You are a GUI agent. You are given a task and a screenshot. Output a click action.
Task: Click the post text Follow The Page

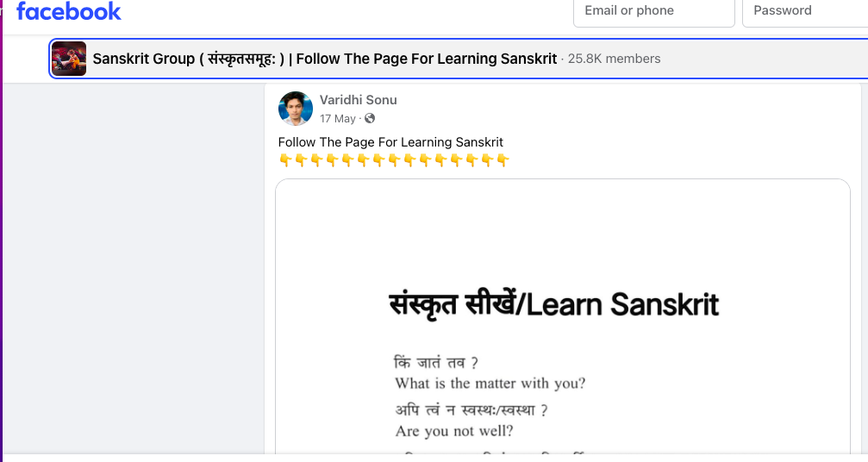pyautogui.click(x=390, y=142)
